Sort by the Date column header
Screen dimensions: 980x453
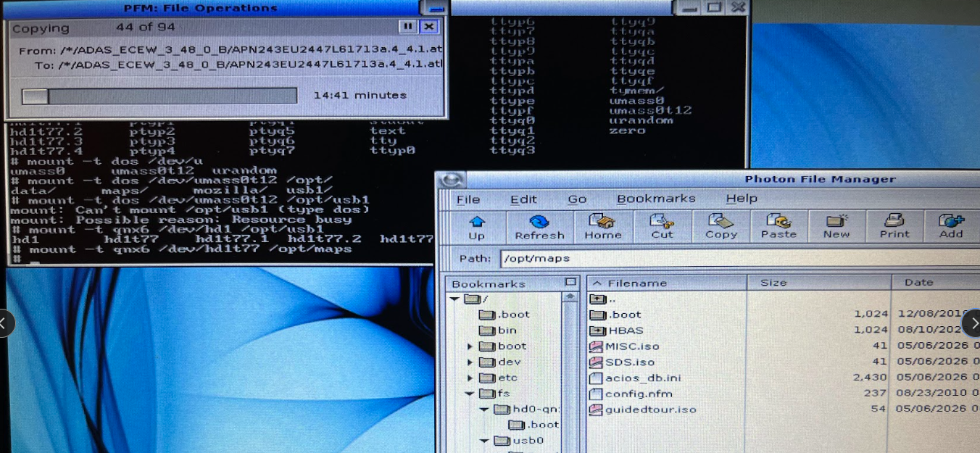[x=936, y=283]
